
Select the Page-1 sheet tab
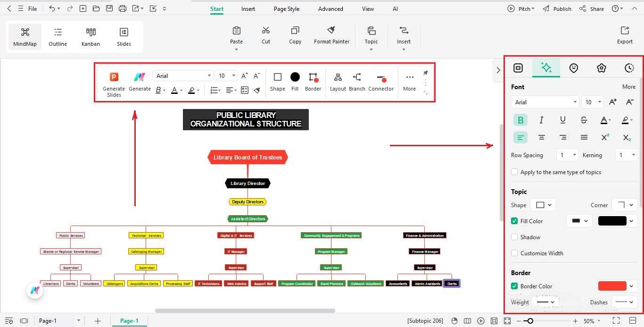click(129, 320)
